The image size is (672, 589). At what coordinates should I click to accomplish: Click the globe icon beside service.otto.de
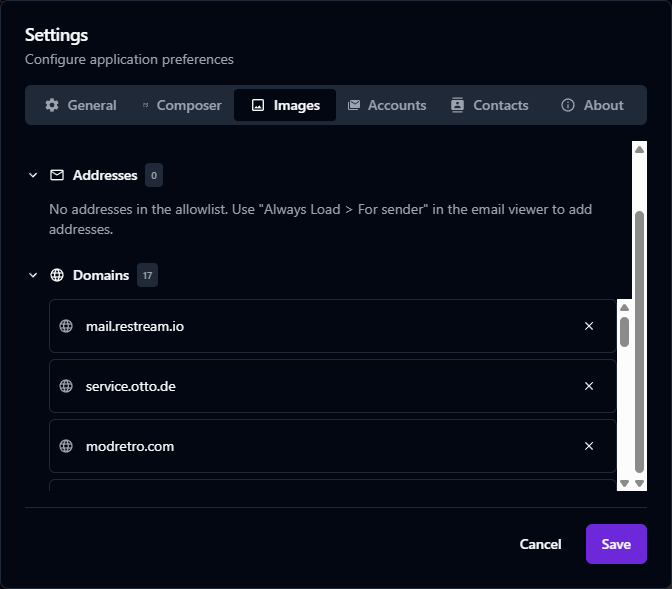(66, 386)
